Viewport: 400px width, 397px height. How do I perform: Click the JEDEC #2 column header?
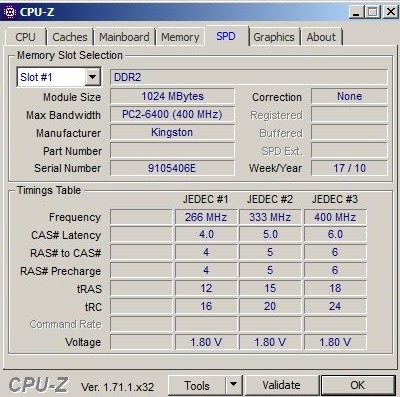click(270, 199)
